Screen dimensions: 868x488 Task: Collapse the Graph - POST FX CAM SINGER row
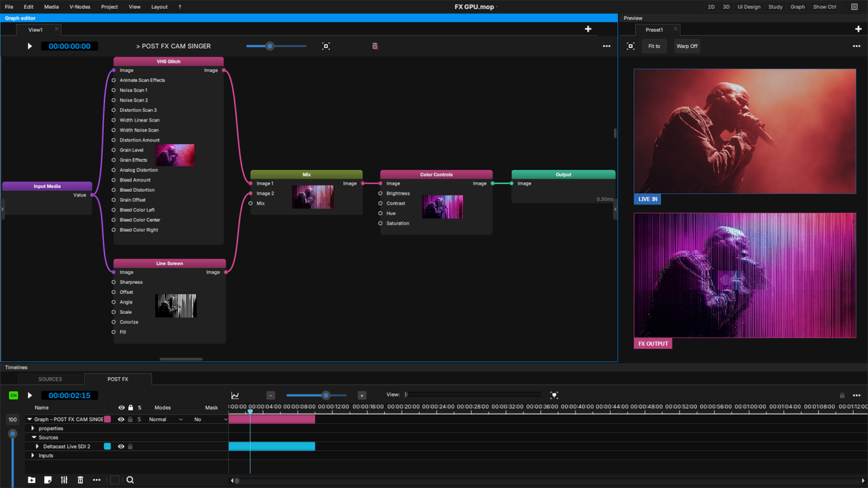click(30, 420)
